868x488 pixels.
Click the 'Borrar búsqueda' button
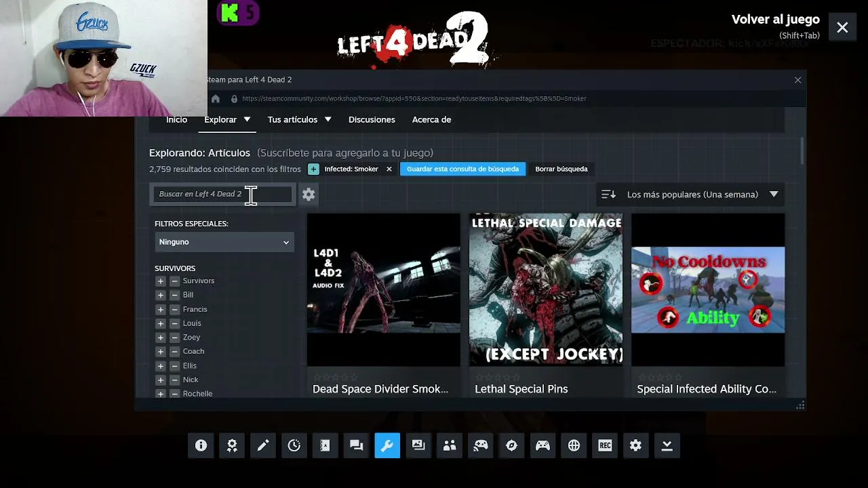tap(561, 169)
